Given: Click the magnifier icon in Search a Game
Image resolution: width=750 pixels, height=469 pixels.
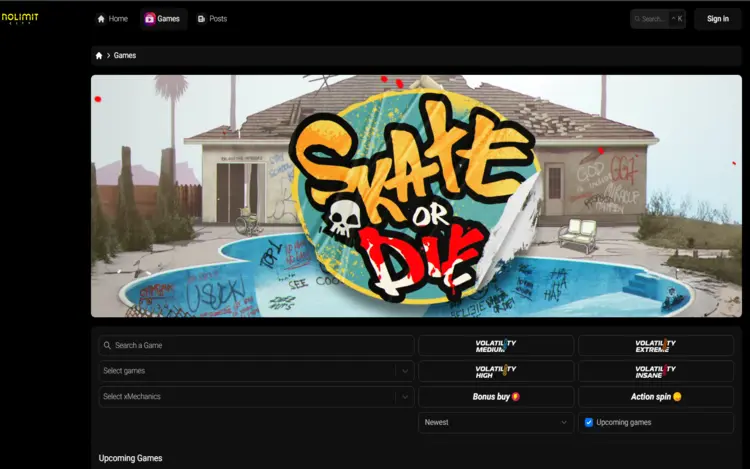Looking at the screenshot, I should (107, 345).
